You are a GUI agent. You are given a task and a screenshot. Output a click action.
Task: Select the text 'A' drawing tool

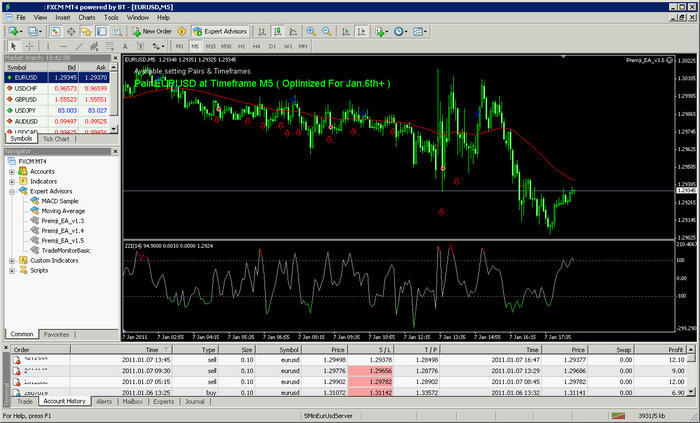point(125,46)
